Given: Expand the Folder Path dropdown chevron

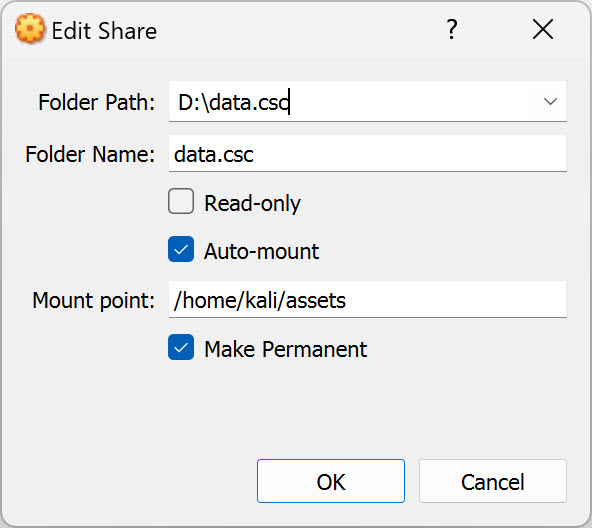Looking at the screenshot, I should tap(550, 101).
